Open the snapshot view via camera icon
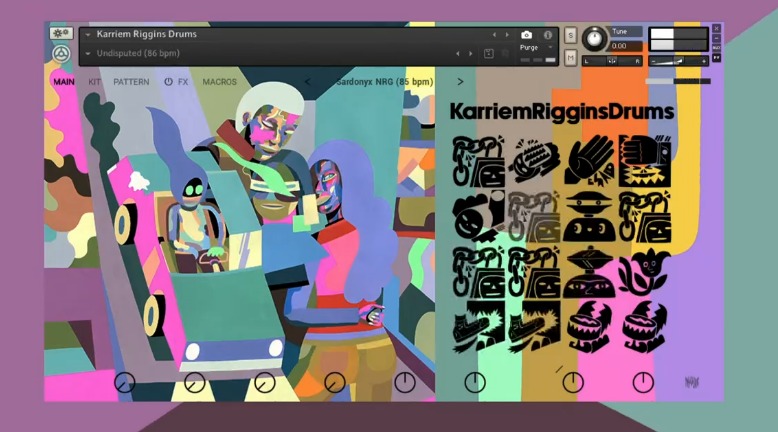This screenshot has height=432, width=778. pos(526,35)
